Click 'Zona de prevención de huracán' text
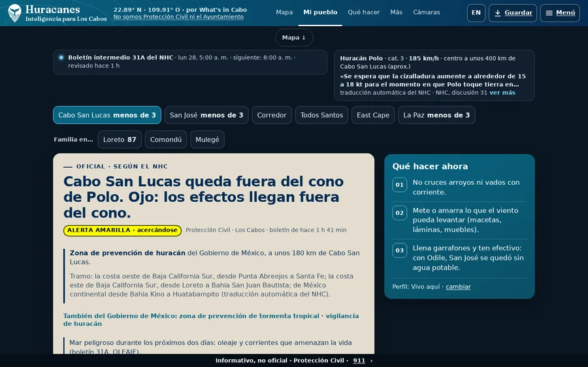The image size is (588, 367). point(127,253)
